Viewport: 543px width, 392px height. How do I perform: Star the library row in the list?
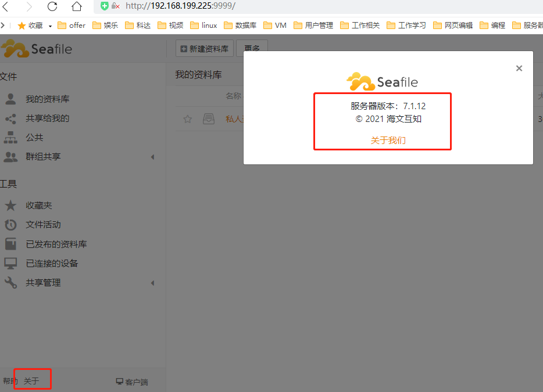coord(188,119)
